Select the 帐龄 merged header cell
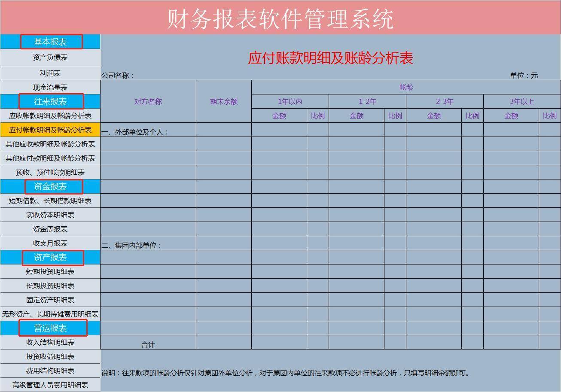 (406, 87)
